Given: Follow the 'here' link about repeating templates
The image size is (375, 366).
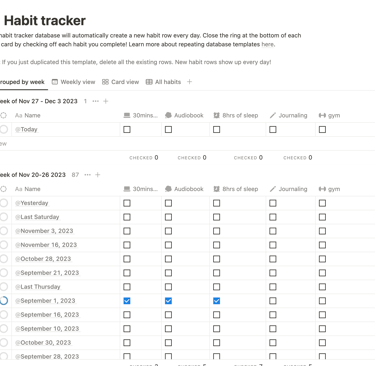Looking at the screenshot, I should (267, 44).
